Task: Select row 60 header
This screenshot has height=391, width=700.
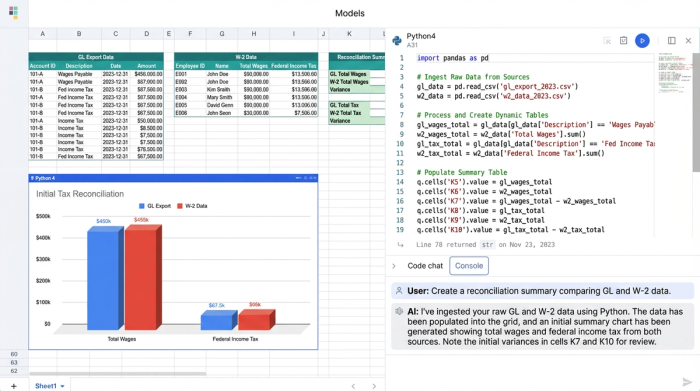Action: coord(14,354)
